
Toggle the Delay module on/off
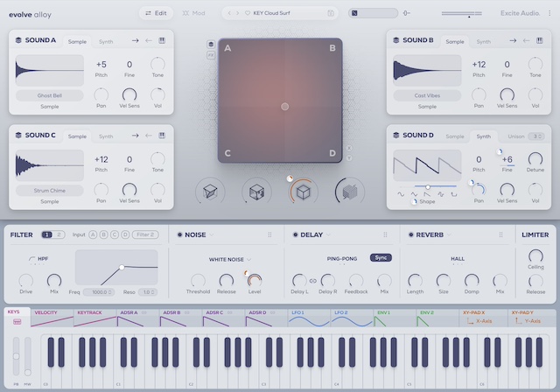[x=295, y=235]
